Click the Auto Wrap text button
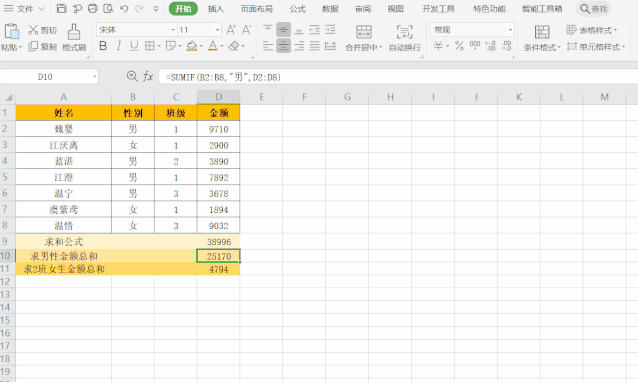The image size is (638, 382). pyautogui.click(x=404, y=38)
